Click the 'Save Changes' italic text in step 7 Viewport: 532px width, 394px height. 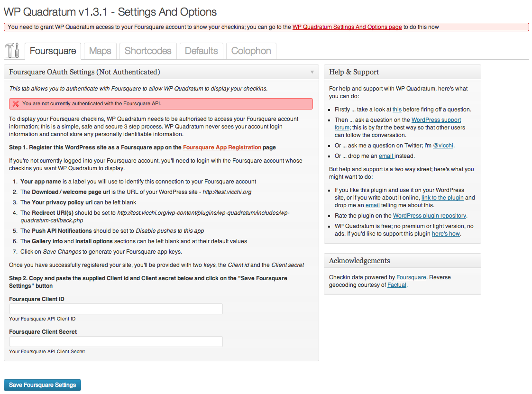(x=62, y=251)
